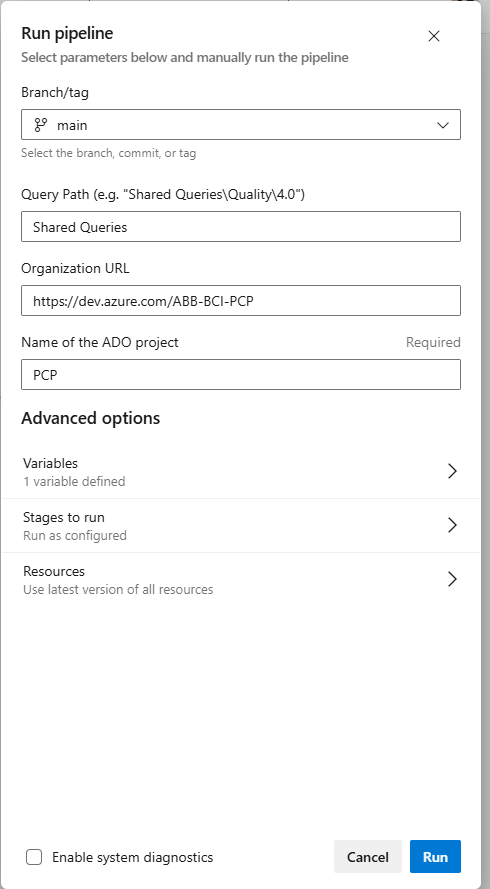Click the Name of the ADO project field
Screen dimensions: 490x889
tap(241, 375)
